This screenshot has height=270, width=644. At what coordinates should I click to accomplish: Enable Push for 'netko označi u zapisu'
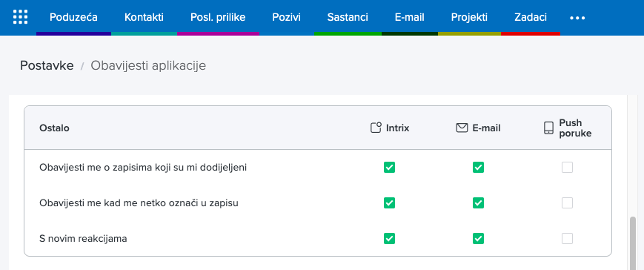pos(567,203)
